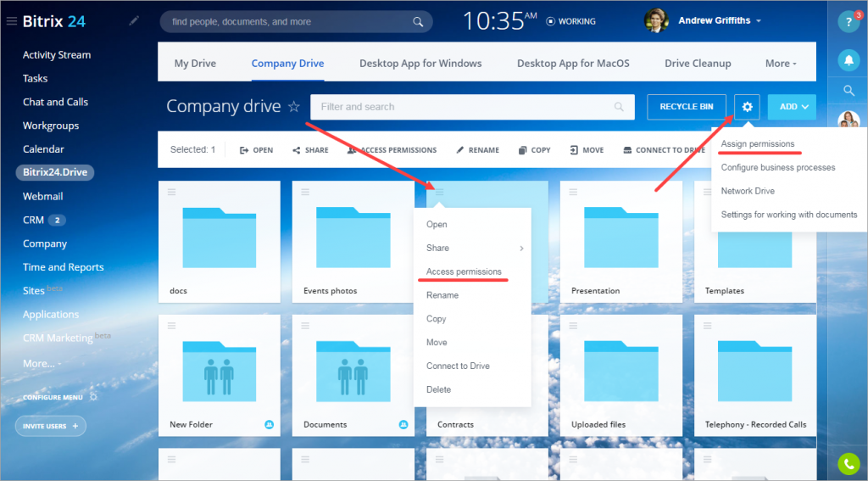Expand the Share submenu arrow
The height and width of the screenshot is (481, 868).
click(521, 249)
